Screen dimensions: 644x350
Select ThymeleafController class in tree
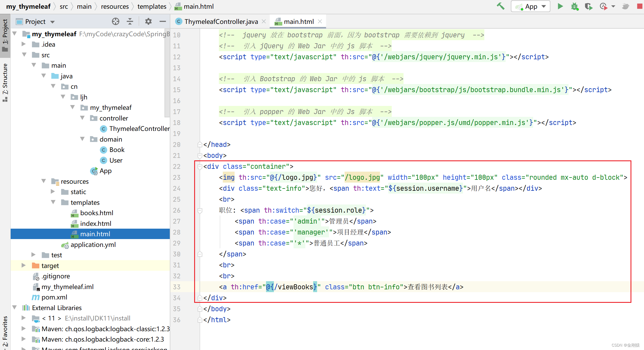(x=135, y=129)
